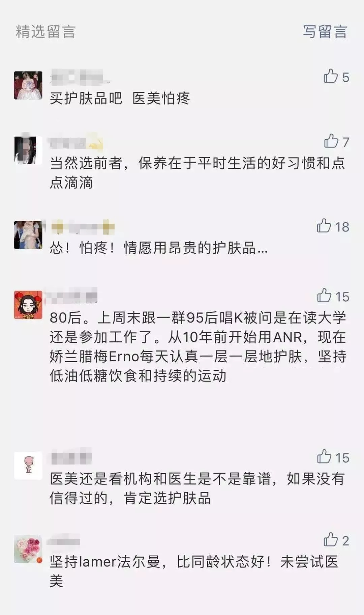Viewport: 364px width, 615px height.
Task: Open cartoon girl avatar of the 80后 commenter
Action: [x=28, y=305]
